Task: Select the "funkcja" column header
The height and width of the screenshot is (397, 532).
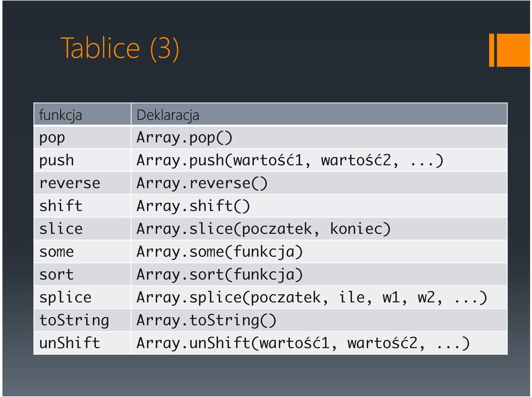Action: point(83,114)
